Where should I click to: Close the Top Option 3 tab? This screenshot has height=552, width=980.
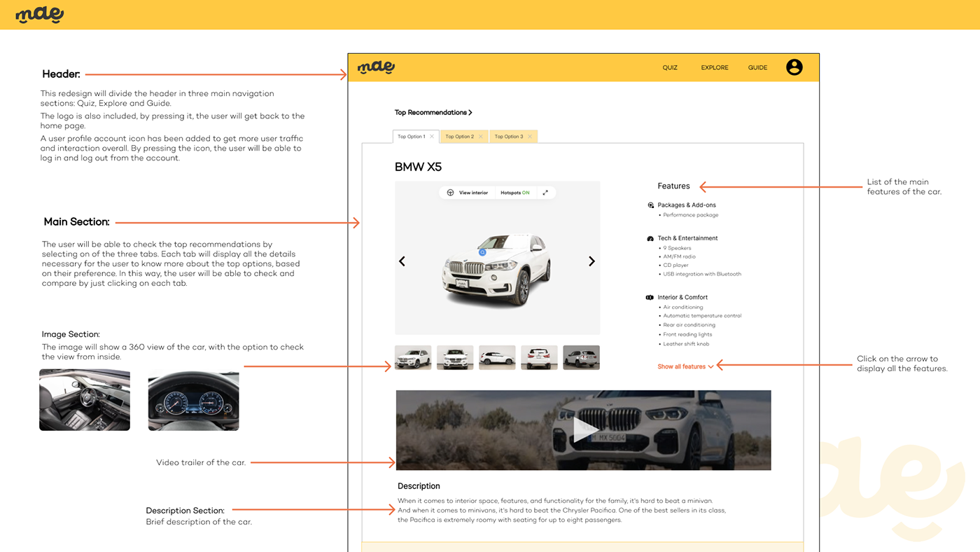pyautogui.click(x=530, y=137)
